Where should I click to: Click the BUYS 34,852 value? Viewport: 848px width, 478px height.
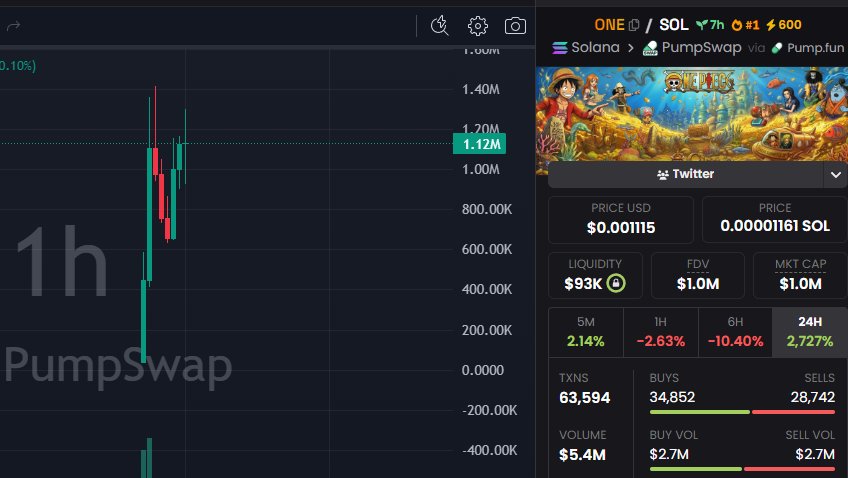click(x=672, y=397)
